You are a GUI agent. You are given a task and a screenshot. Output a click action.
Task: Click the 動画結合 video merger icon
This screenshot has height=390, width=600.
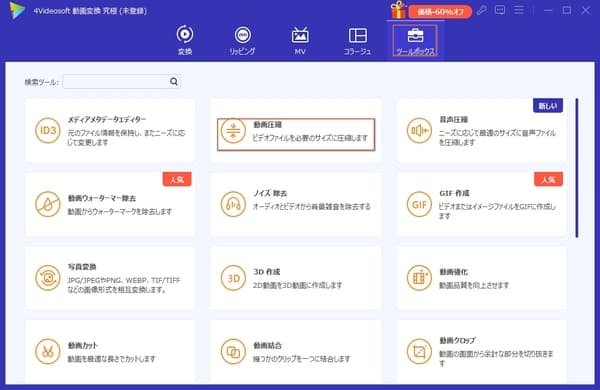[x=233, y=351]
